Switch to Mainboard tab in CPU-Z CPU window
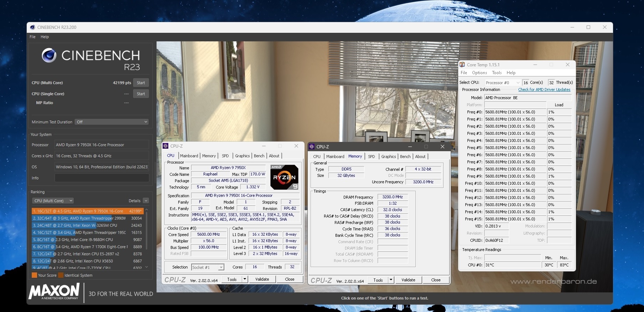Viewport: 644px width, 312px height. click(189, 156)
